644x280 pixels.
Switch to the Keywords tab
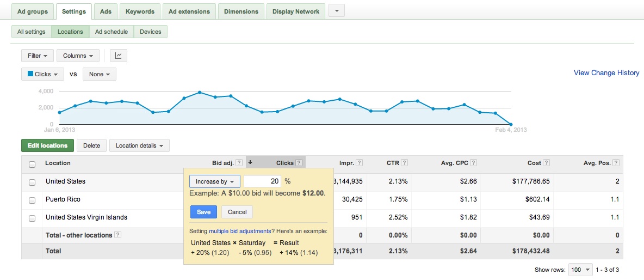[x=140, y=11]
